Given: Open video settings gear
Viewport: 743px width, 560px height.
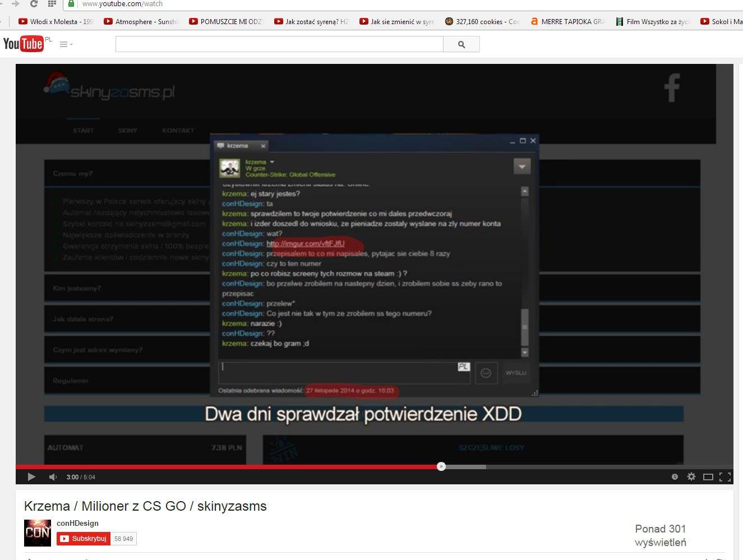Looking at the screenshot, I should (x=691, y=476).
